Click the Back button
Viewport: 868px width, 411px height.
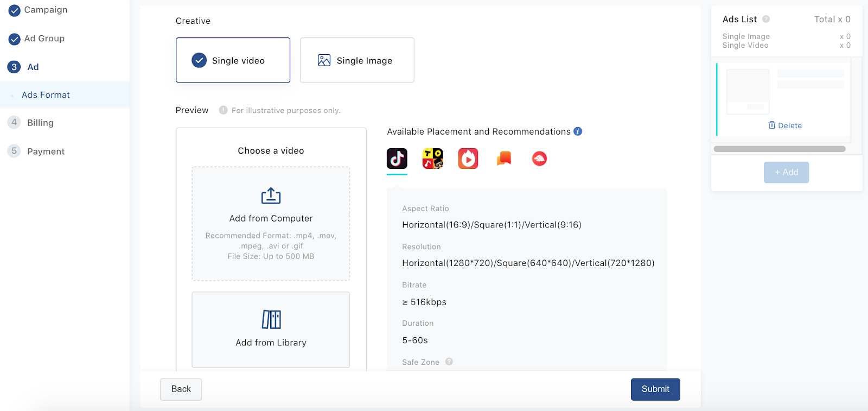click(x=181, y=389)
